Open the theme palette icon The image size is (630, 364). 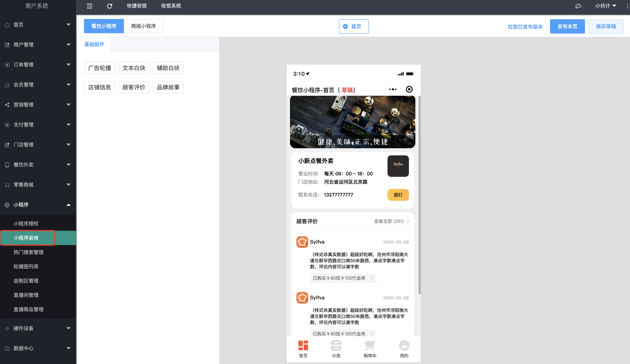pos(578,6)
